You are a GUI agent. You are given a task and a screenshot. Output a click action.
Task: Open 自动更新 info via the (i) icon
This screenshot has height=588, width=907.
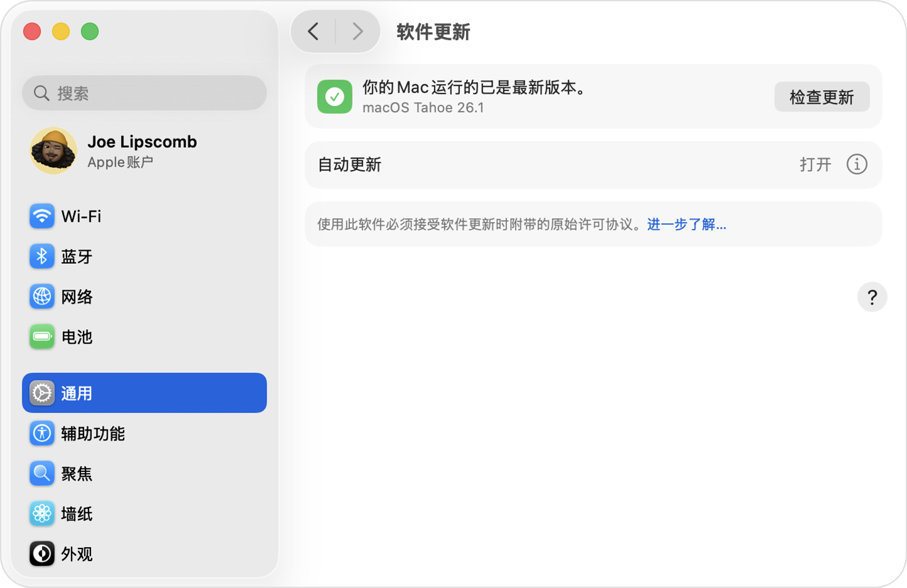tap(857, 164)
